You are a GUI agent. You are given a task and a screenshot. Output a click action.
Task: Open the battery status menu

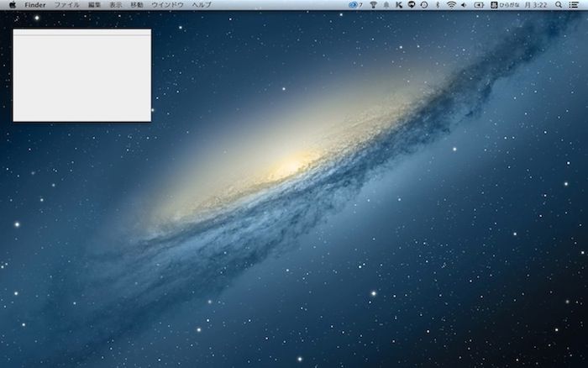click(x=479, y=5)
